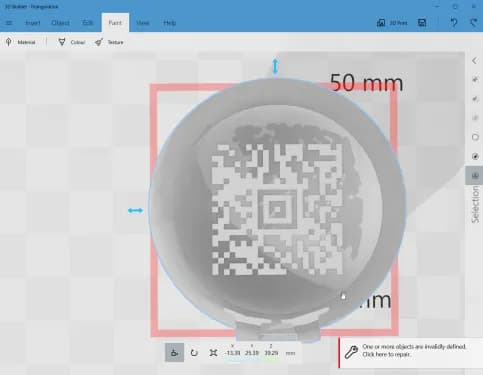The image size is (483, 375).
Task: Click the Y position value field
Action: click(252, 353)
